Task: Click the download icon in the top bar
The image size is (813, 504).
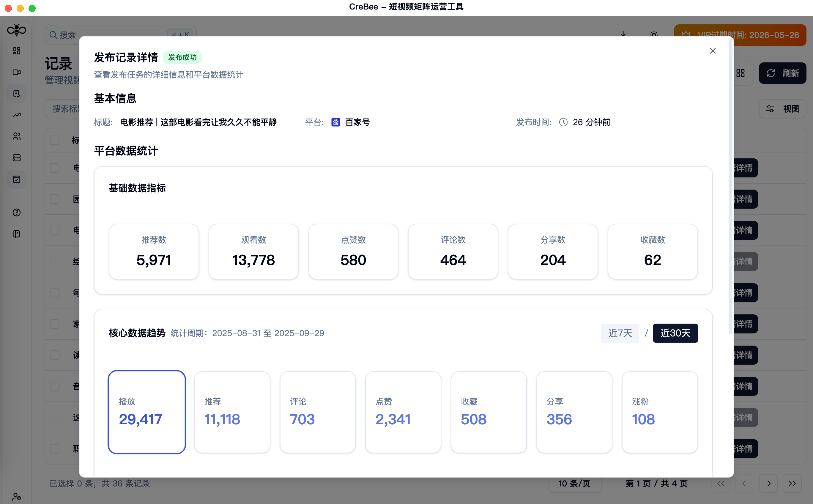Action: (623, 35)
